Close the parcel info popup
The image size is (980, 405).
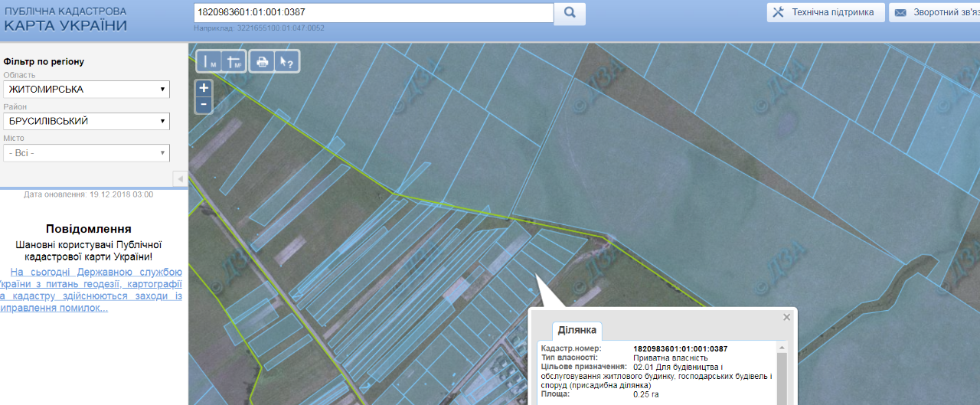click(x=786, y=317)
